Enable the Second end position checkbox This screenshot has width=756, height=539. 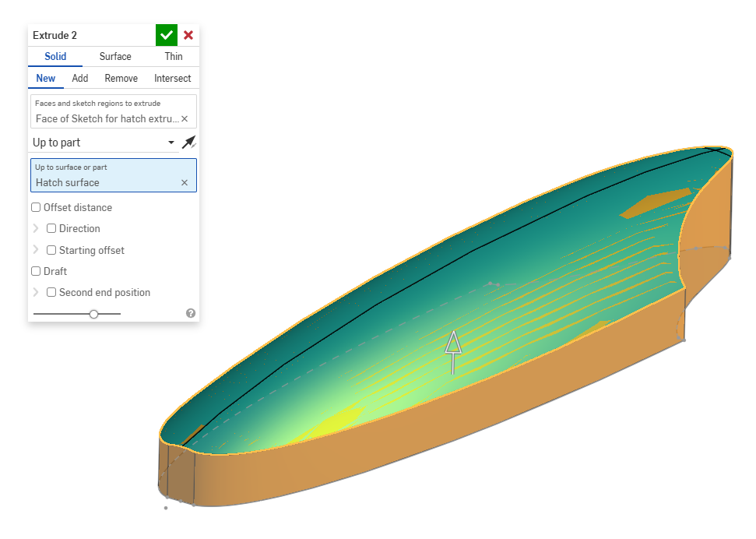51,292
